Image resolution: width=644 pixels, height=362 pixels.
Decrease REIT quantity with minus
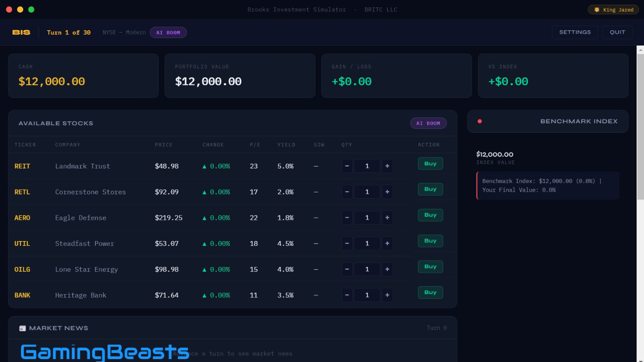pos(347,166)
